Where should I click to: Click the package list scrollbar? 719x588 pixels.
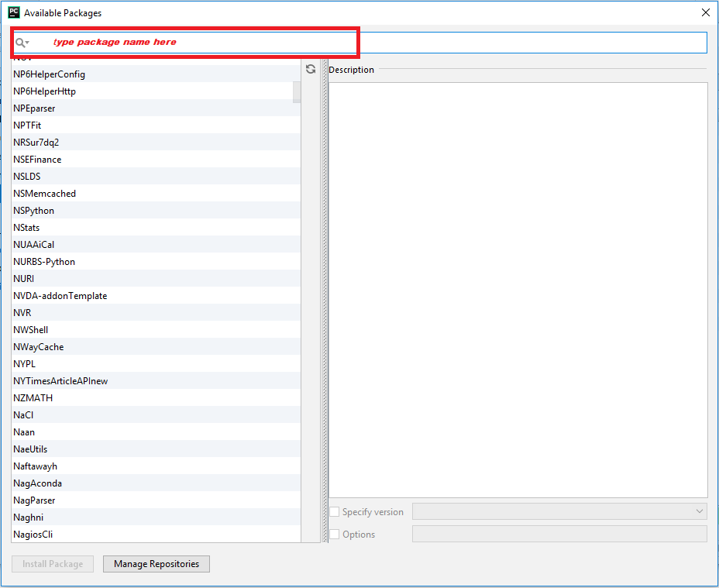(298, 93)
